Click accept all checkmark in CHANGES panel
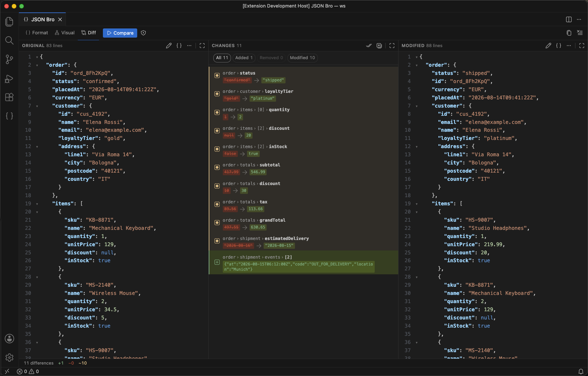Viewport: 588px width, 376px height. 369,46
